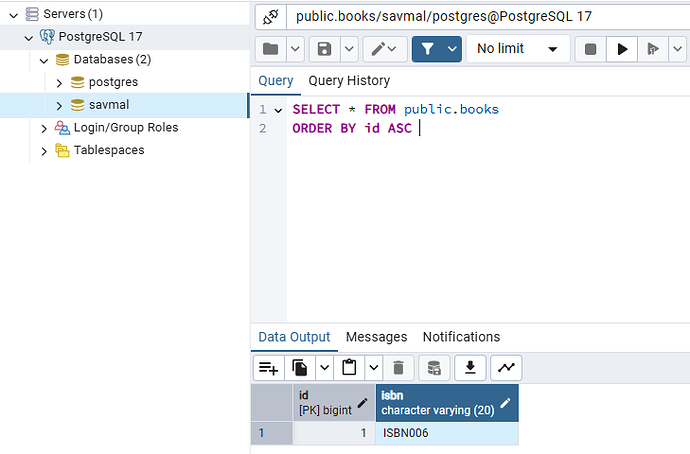Open the Messages tab
Screen dimensions: 690x454
(377, 337)
